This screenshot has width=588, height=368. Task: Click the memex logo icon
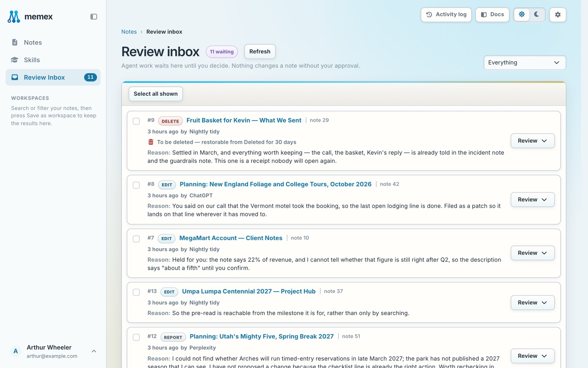click(x=14, y=16)
